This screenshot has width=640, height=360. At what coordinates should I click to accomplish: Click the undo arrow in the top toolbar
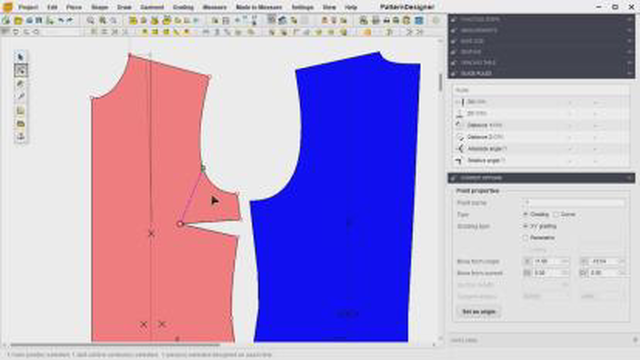61,20
